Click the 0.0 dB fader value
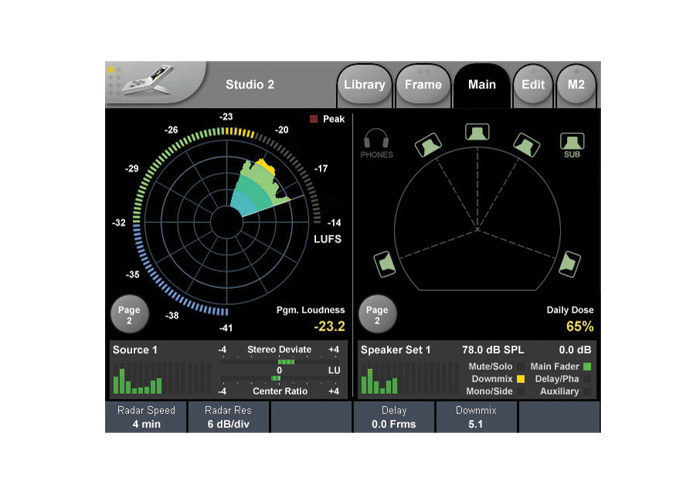Image resolution: width=700 pixels, height=500 pixels. point(575,350)
